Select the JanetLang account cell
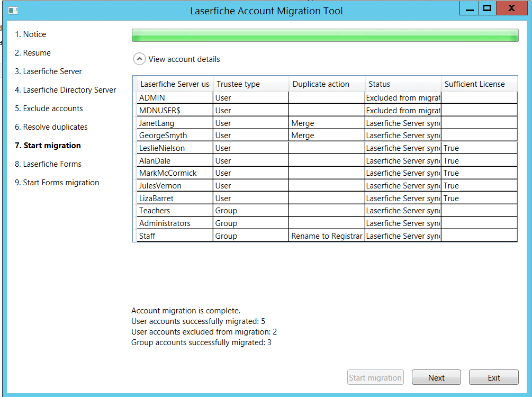The width and height of the screenshot is (532, 397). (x=175, y=123)
